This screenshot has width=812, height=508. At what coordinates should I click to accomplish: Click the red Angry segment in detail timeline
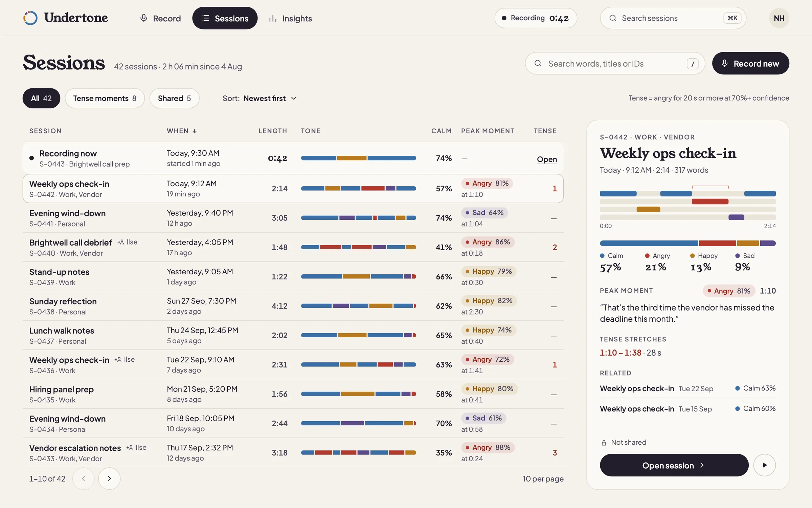[x=710, y=202]
